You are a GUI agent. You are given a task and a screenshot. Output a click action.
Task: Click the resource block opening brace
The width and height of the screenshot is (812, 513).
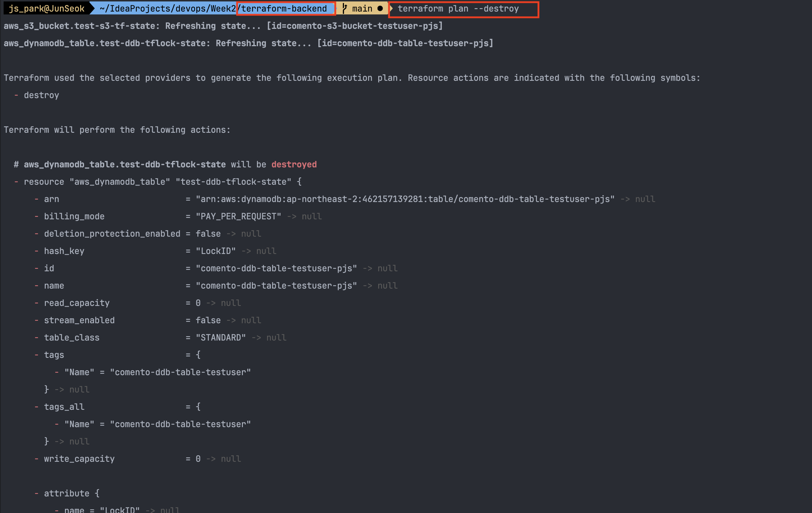point(299,181)
